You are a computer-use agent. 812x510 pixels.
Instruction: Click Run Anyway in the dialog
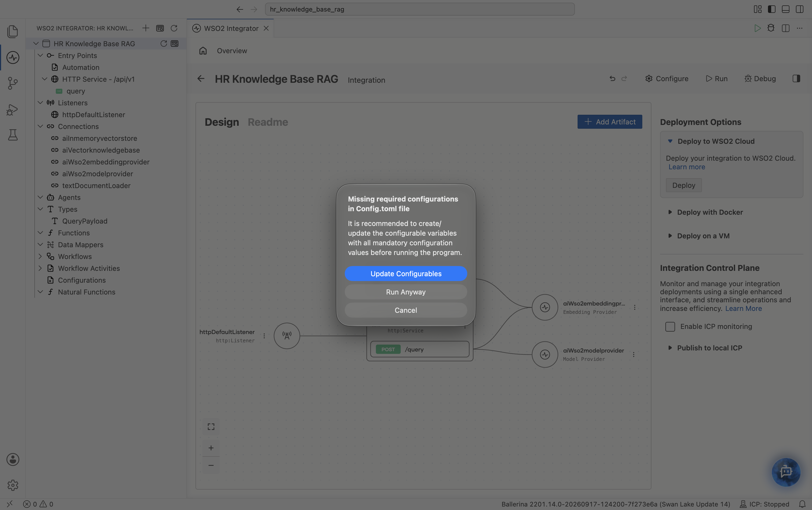(x=406, y=292)
